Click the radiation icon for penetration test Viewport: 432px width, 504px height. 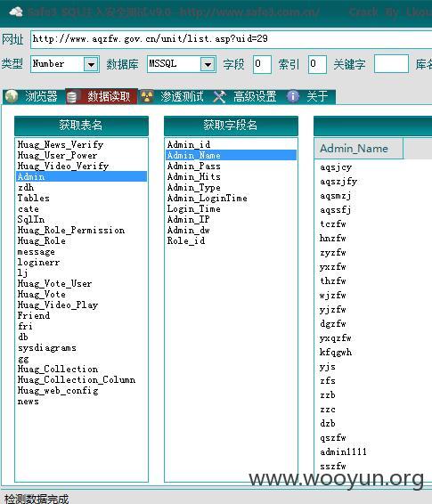coord(147,96)
